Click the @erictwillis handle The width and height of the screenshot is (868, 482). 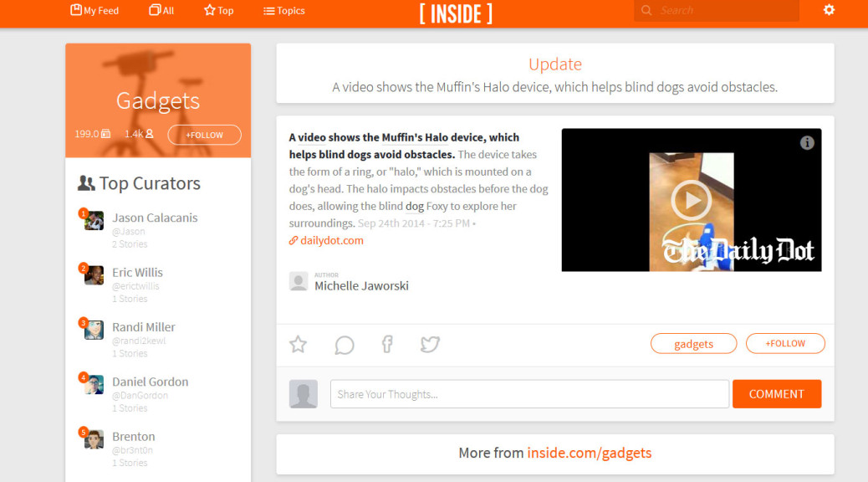pyautogui.click(x=135, y=286)
